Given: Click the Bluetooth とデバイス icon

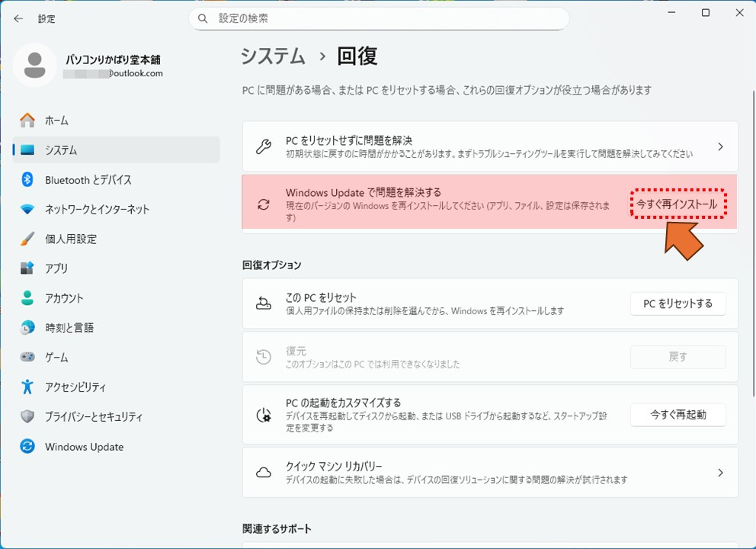Looking at the screenshot, I should point(27,180).
